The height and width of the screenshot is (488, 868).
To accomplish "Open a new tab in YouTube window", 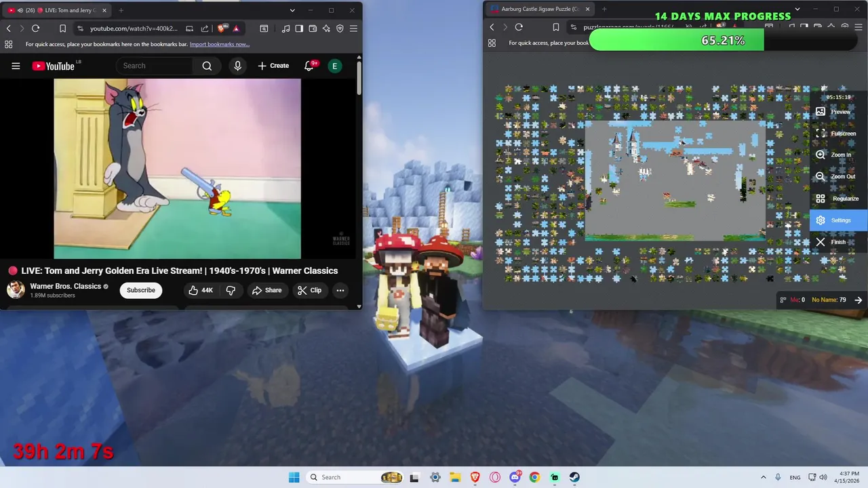I will pos(121,10).
